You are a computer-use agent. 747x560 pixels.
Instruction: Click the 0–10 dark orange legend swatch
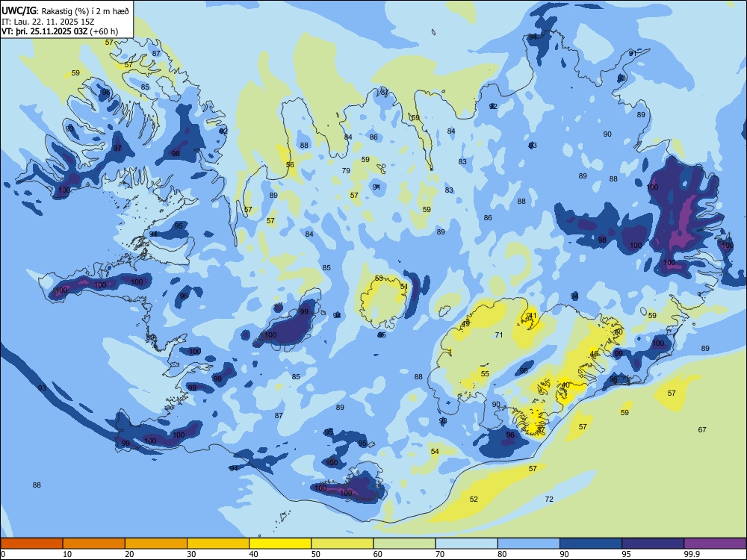[x=31, y=544]
